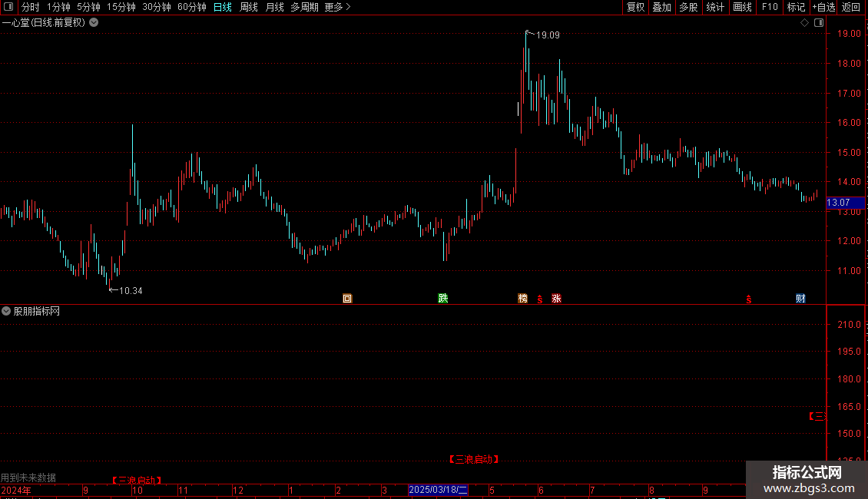Click the red $ marker near September

[748, 299]
